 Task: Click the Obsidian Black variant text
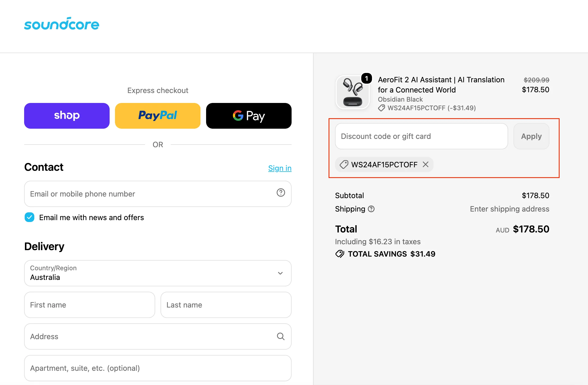400,99
